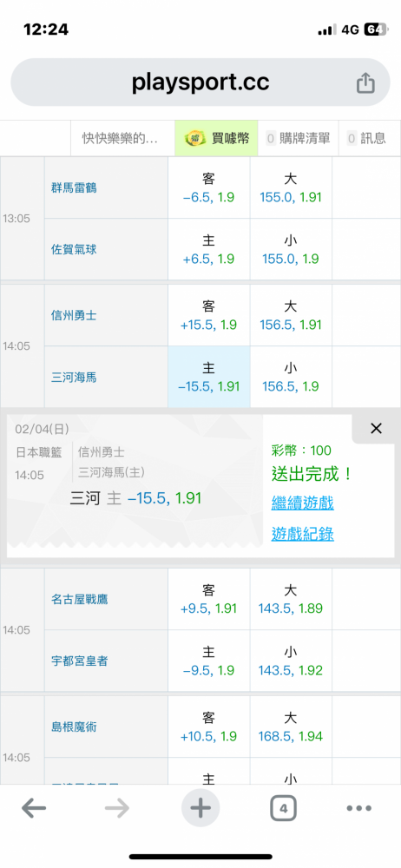Select 客 -6.5 spread for 群馬雷鶴
The width and height of the screenshot is (401, 868).
click(209, 187)
